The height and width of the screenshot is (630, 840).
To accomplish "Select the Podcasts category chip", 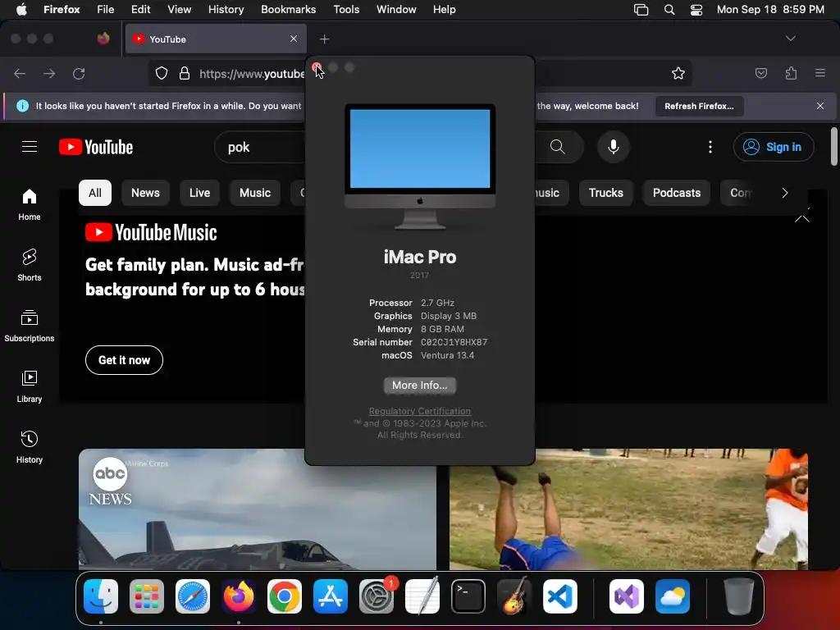I will (677, 193).
